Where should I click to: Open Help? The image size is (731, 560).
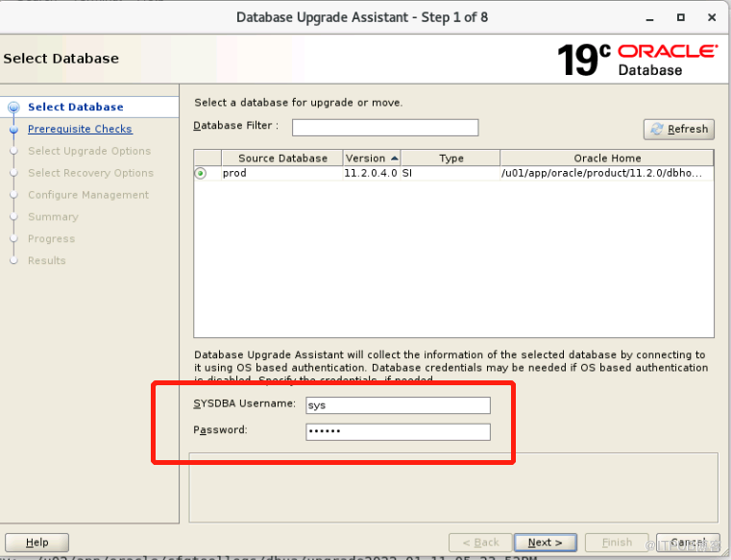point(37,543)
